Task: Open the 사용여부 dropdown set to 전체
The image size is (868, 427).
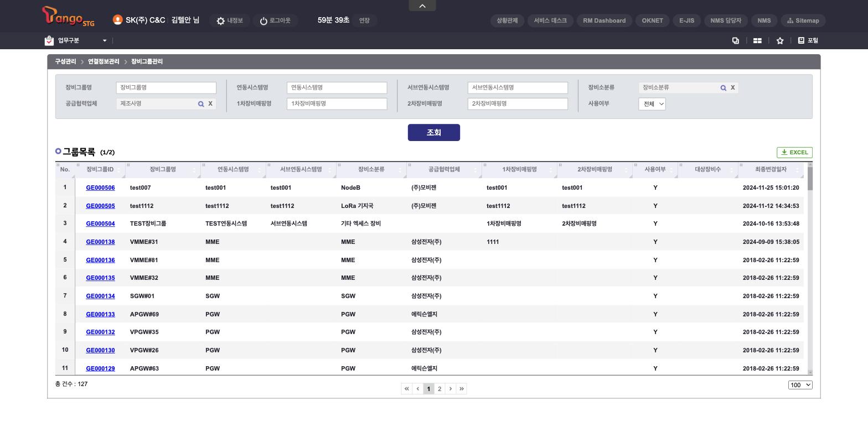Action: [x=652, y=104]
